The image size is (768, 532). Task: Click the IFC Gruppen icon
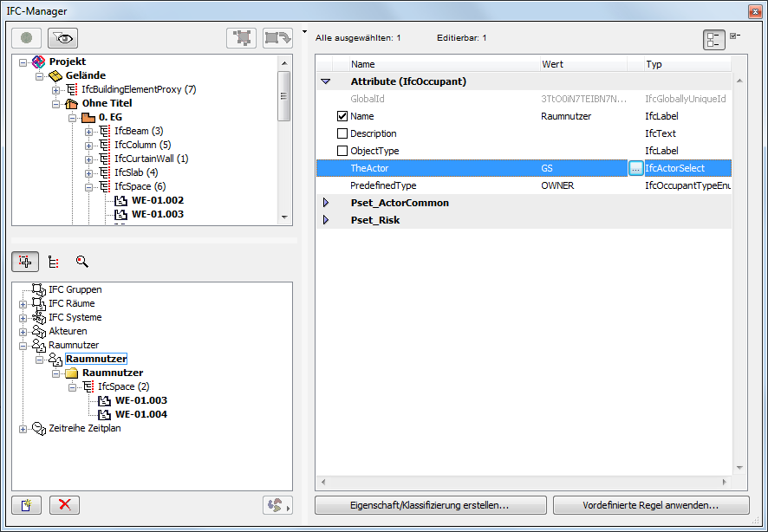point(39,289)
